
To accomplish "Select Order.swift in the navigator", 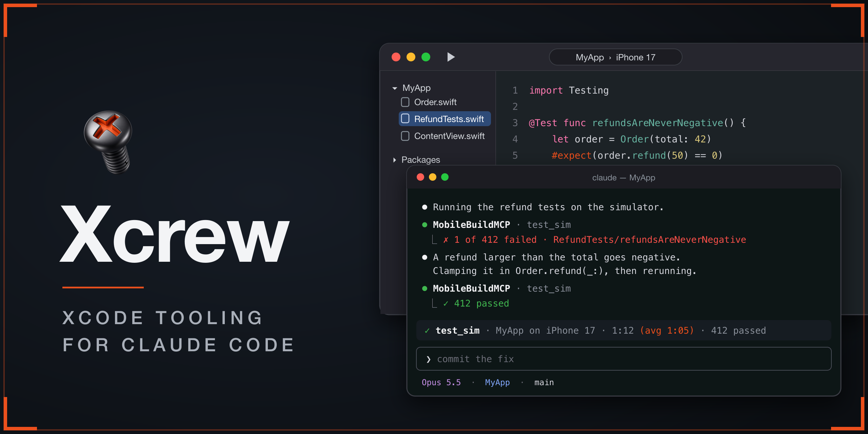I will coord(435,102).
